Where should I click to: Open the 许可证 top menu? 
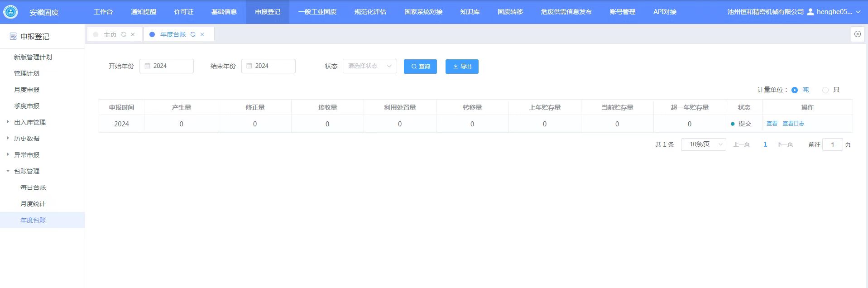183,12
